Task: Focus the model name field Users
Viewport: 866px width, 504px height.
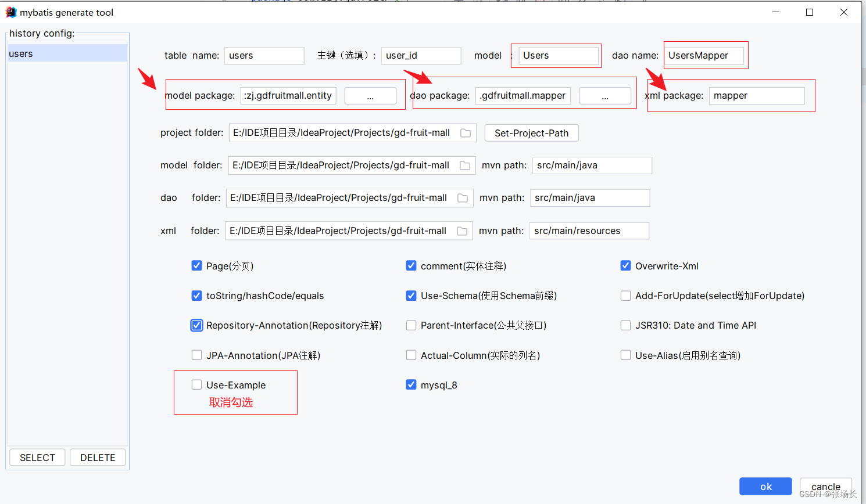Action: click(x=559, y=56)
